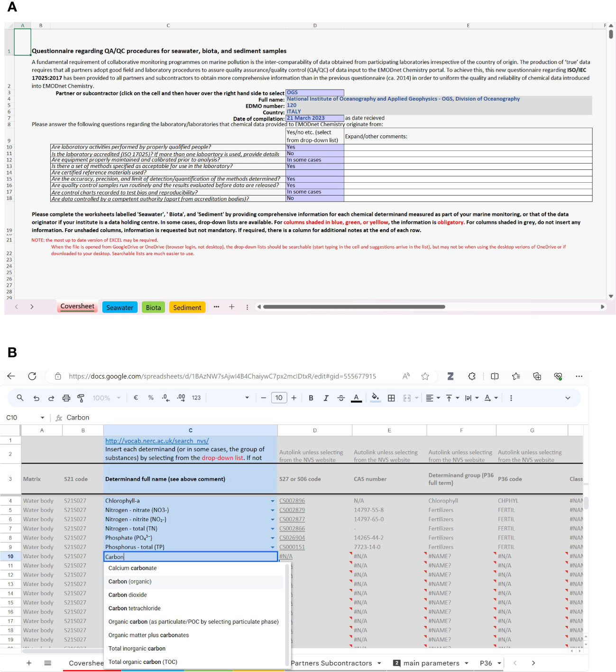616x672 pixels.
Task: Open the browser collections icon
Action: pyautogui.click(x=537, y=376)
